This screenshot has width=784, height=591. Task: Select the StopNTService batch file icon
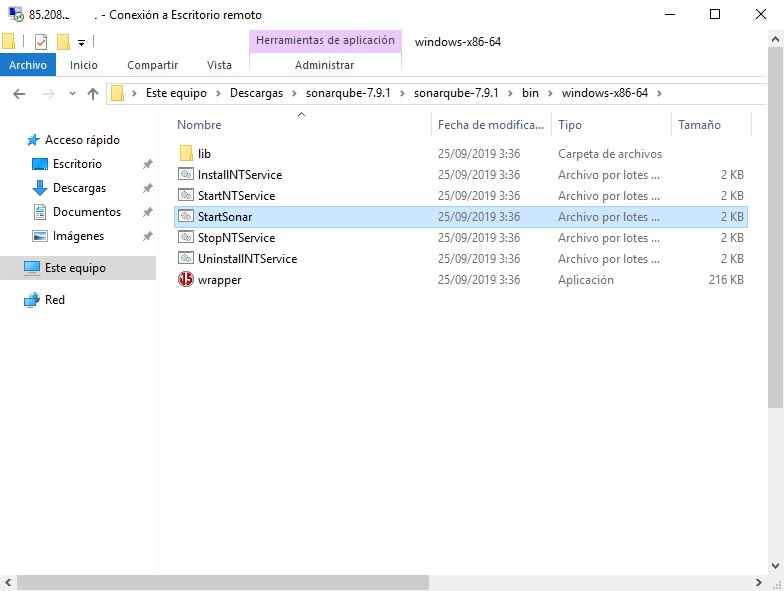pos(186,237)
